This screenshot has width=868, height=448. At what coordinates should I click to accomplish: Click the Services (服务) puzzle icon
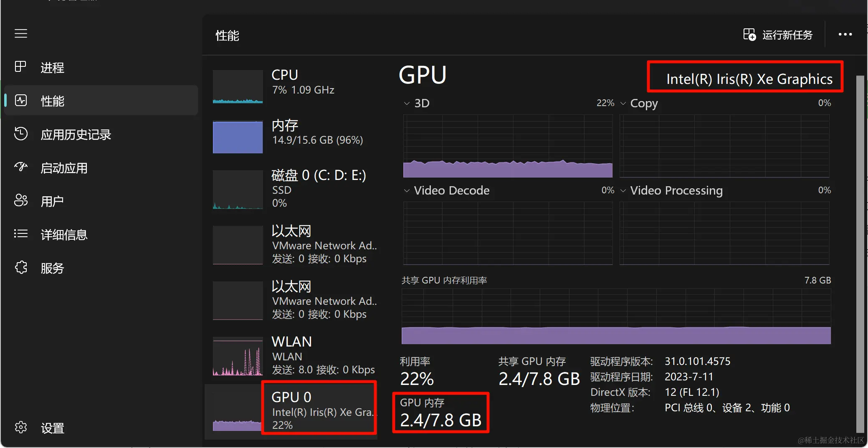click(x=20, y=267)
